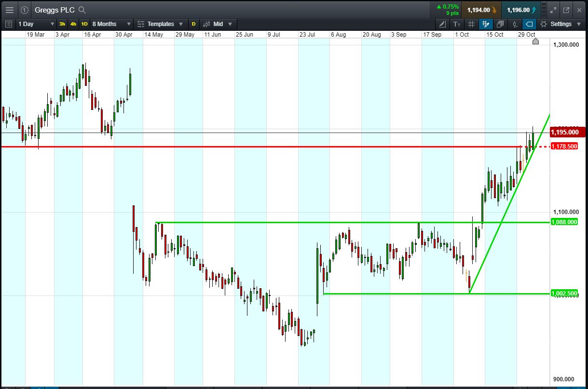Open the hamburger main menu
This screenshot has width=588, height=389.
tap(10, 10)
